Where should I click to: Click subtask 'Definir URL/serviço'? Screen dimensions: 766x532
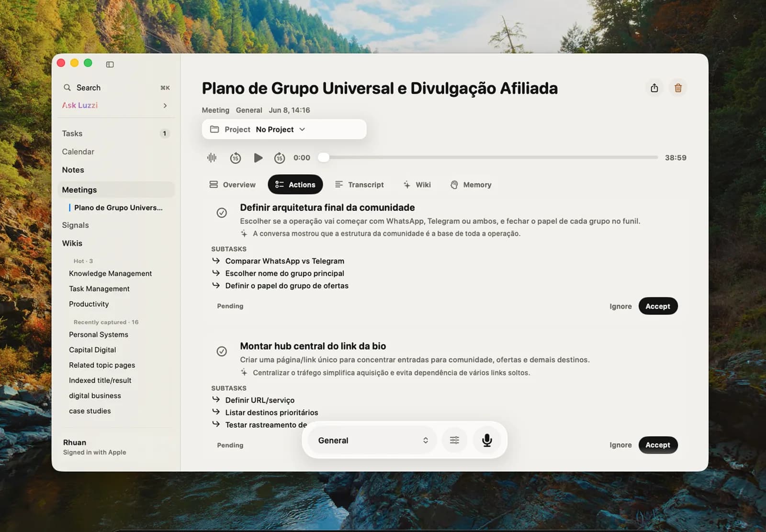[259, 400]
